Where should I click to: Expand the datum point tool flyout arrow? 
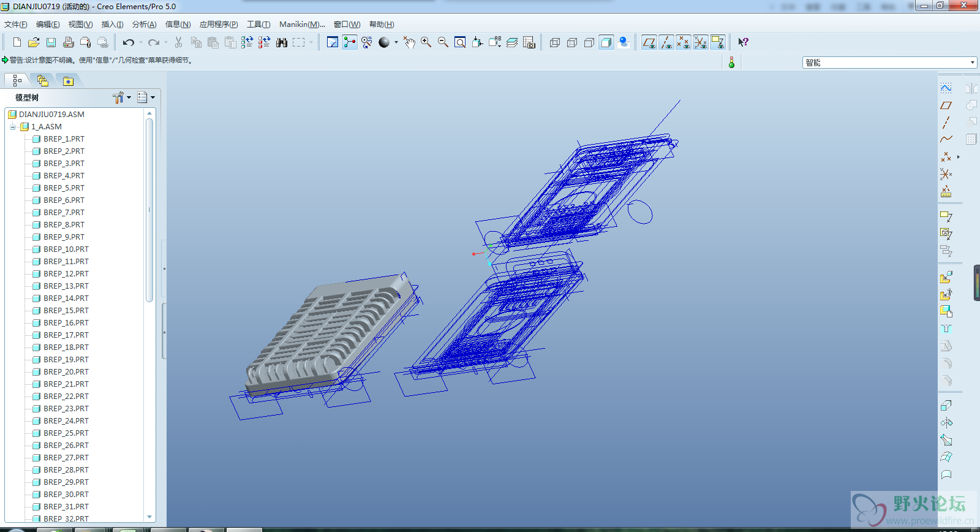[959, 157]
